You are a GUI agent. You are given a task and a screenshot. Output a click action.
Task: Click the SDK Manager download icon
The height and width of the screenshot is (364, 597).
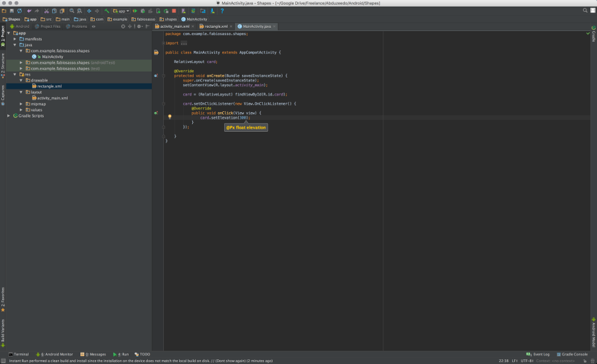point(212,11)
